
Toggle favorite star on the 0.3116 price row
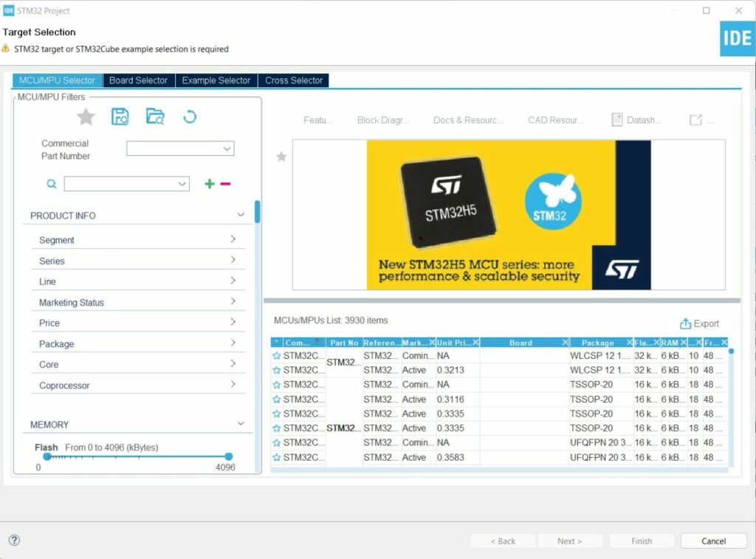(277, 399)
